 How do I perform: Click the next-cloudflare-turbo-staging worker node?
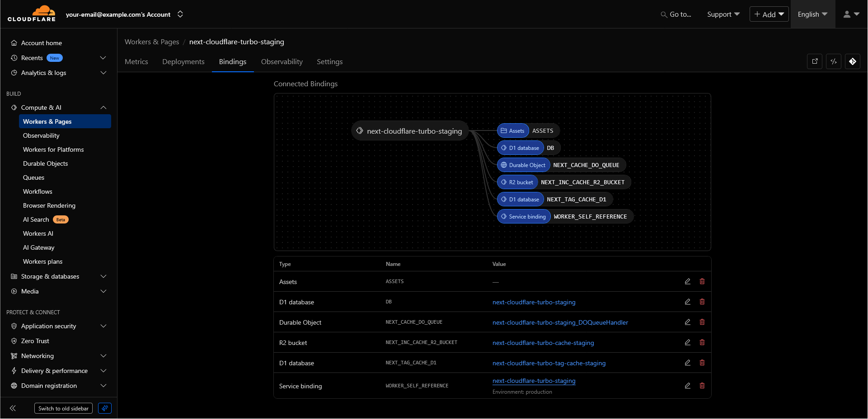tap(410, 131)
